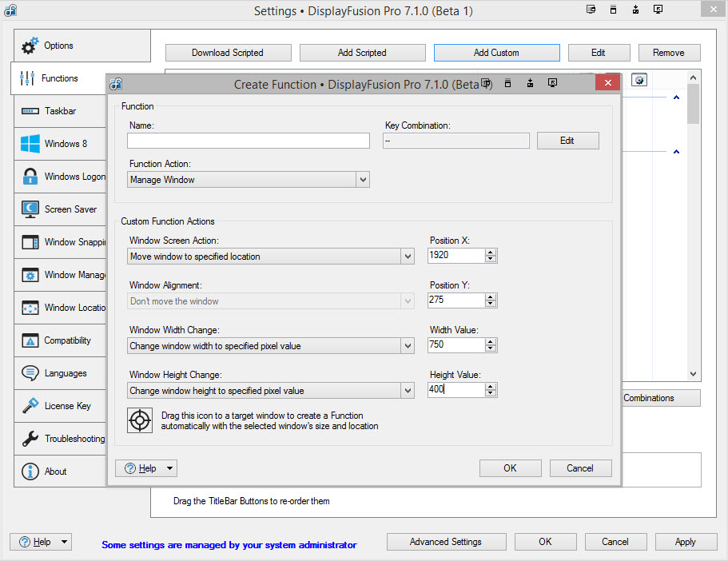Viewport: 728px width, 561px height.
Task: Open the Help dropdown in Create Function dialog
Action: pos(145,468)
